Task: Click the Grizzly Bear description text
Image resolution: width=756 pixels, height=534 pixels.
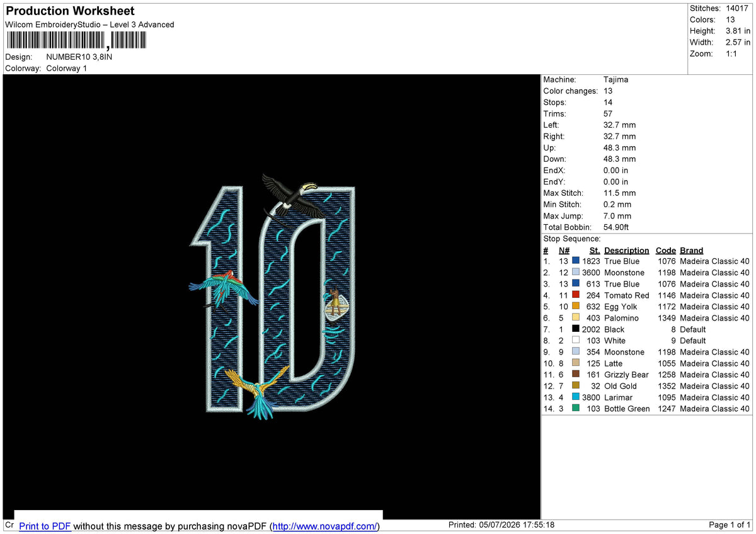Action: point(626,374)
